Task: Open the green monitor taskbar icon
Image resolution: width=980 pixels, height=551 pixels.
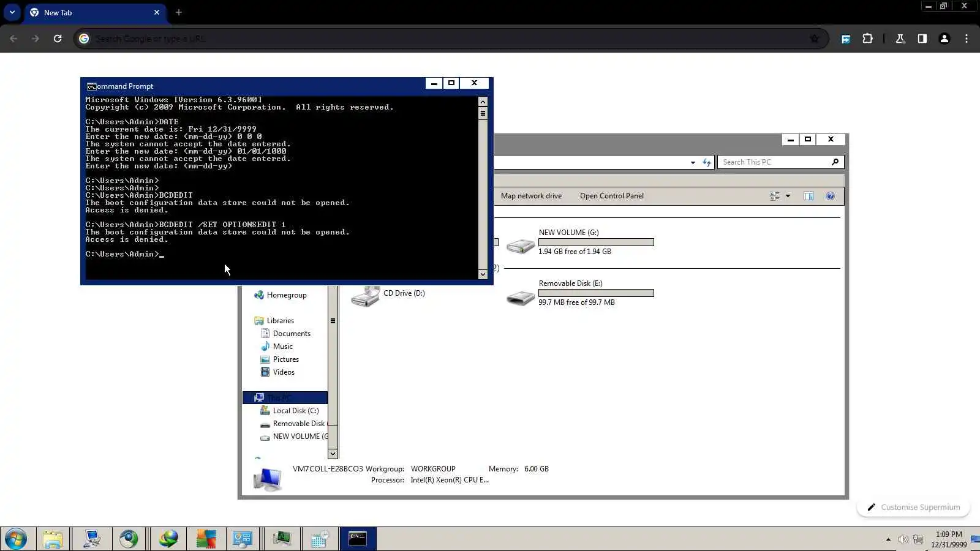Action: tap(282, 539)
